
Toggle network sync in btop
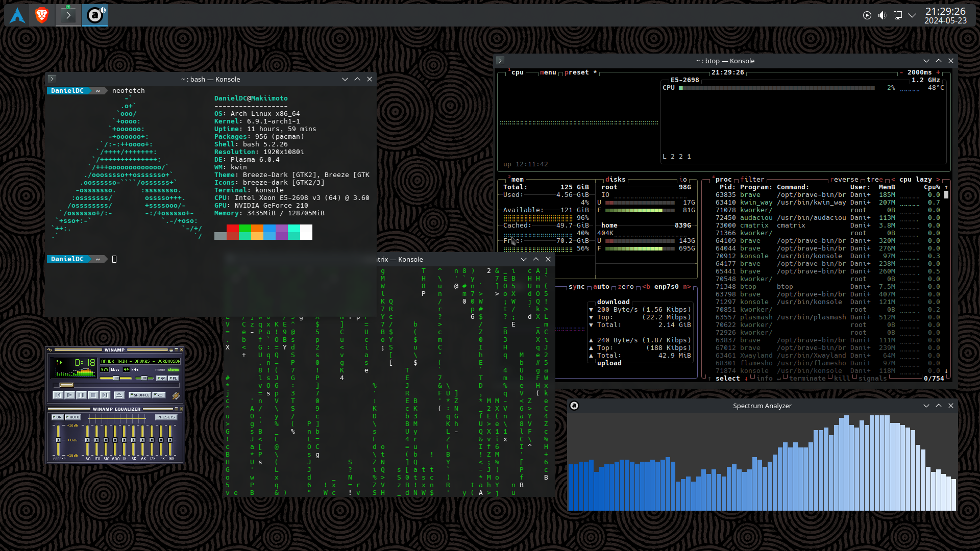tap(577, 287)
